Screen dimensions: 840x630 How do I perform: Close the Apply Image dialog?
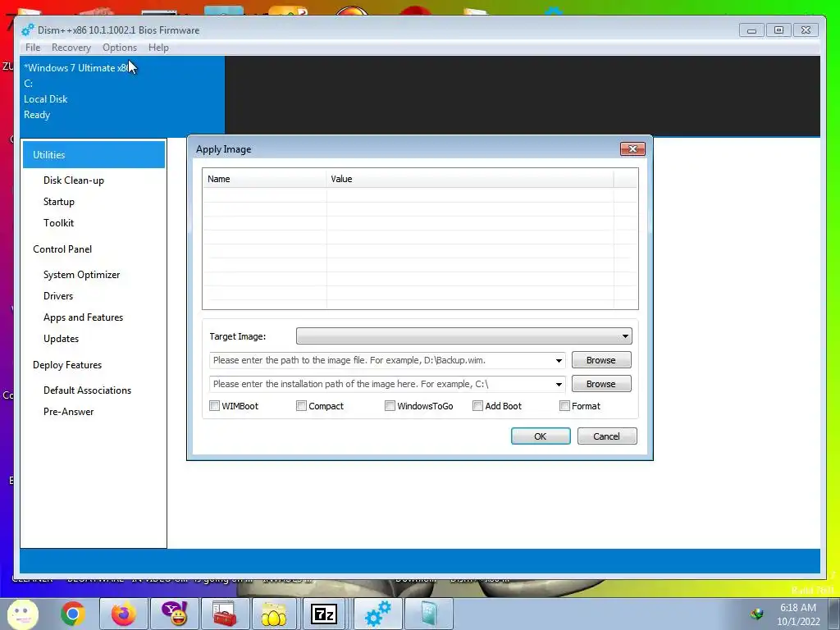(x=632, y=149)
